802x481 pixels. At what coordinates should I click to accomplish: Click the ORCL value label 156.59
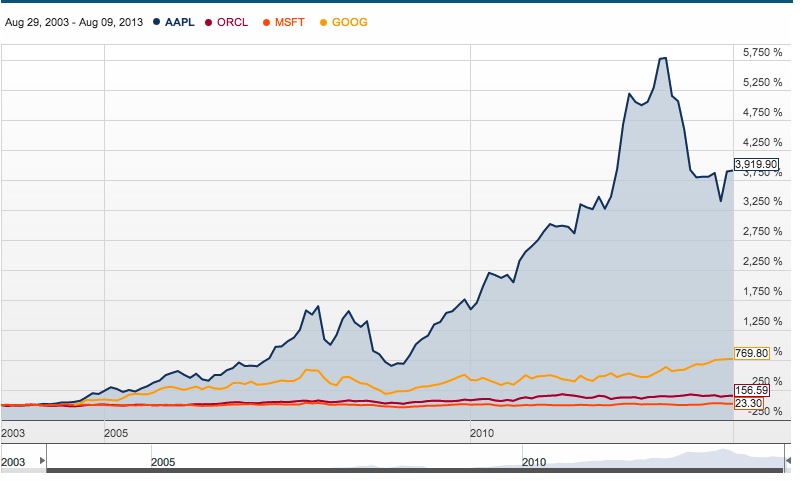pos(751,390)
